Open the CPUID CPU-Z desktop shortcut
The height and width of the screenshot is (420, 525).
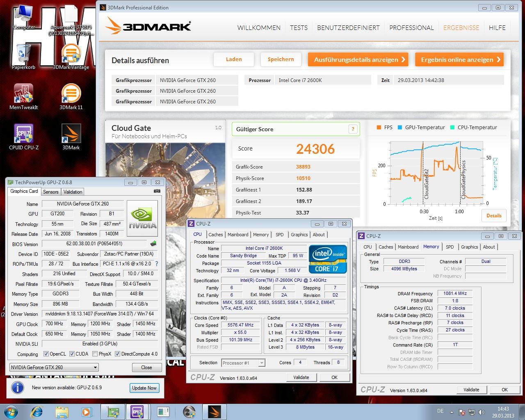pyautogui.click(x=23, y=137)
